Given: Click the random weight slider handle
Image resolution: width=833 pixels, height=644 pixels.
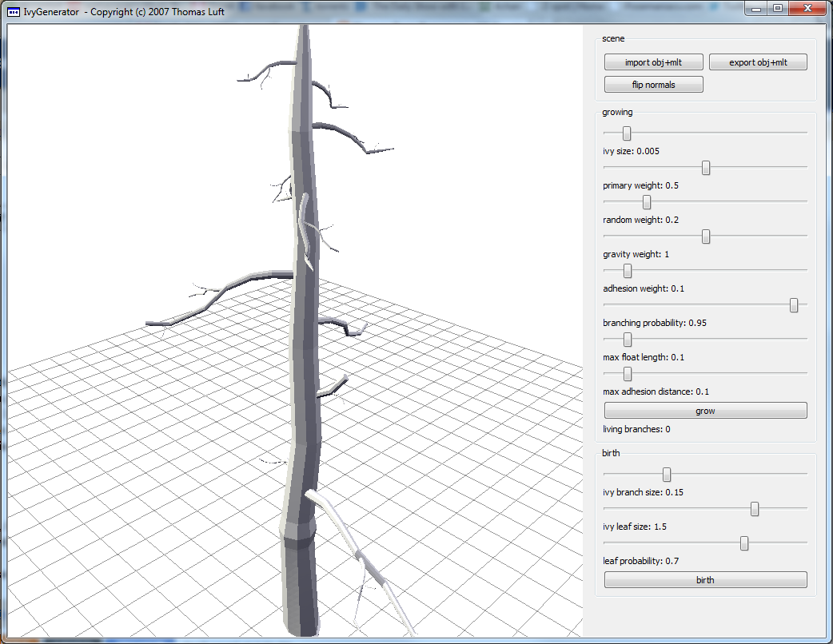Looking at the screenshot, I should click(x=647, y=202).
